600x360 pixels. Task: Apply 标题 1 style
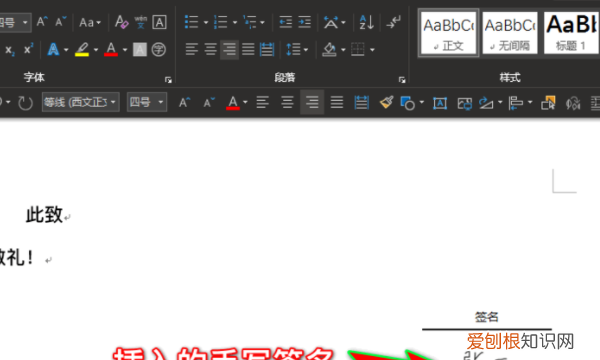tap(571, 33)
